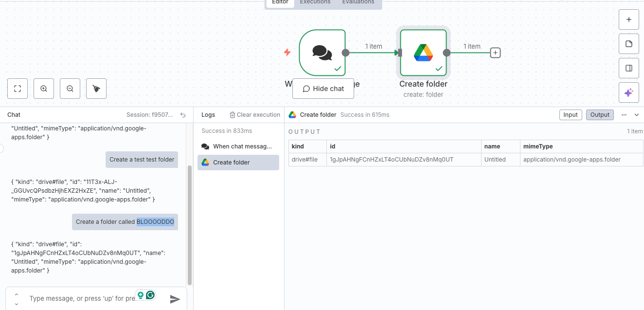Focus the chat message input field
Viewport: 644px width, 310px height.
click(x=82, y=298)
